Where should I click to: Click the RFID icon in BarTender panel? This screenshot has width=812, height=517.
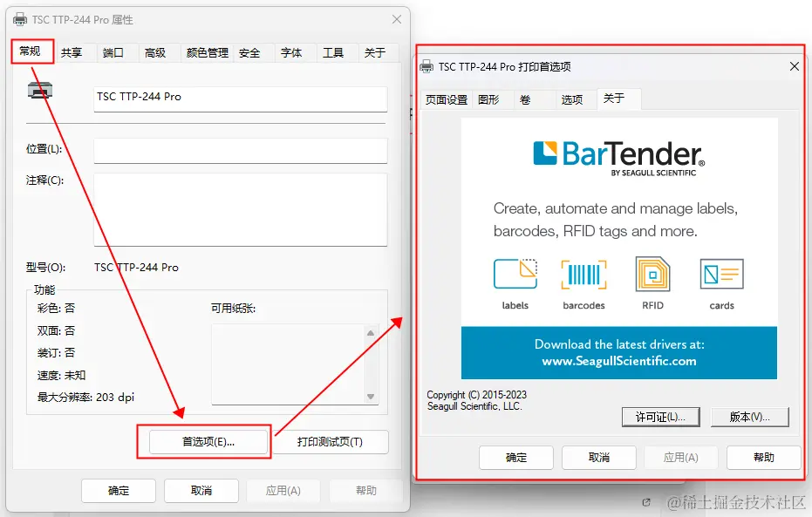[x=652, y=274]
